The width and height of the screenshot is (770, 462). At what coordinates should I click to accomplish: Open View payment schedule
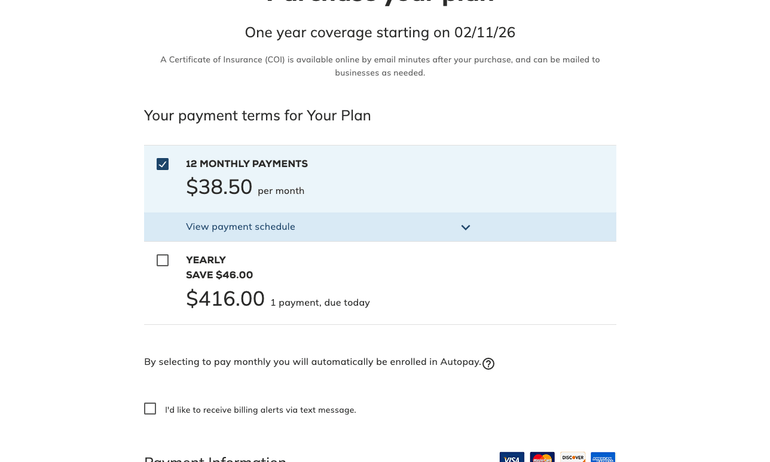(x=240, y=227)
